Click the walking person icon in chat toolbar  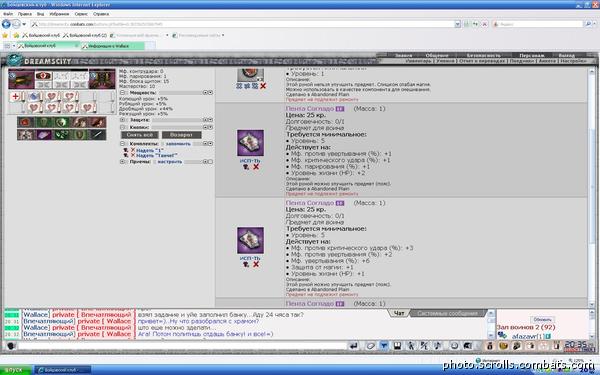point(411,346)
